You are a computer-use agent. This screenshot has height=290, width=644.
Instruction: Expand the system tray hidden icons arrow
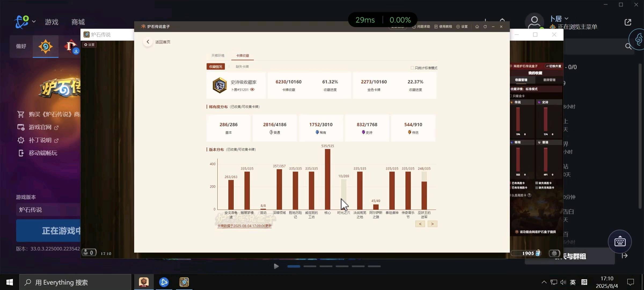coord(544,282)
